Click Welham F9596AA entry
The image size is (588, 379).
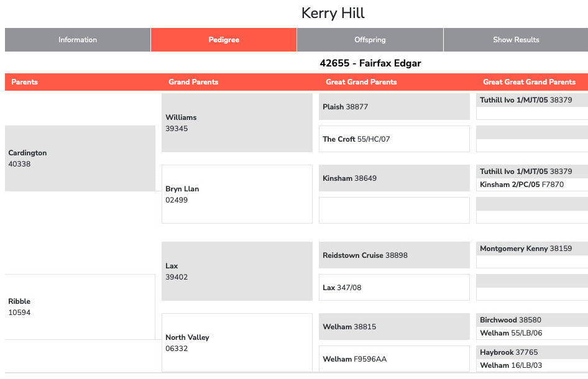354,359
